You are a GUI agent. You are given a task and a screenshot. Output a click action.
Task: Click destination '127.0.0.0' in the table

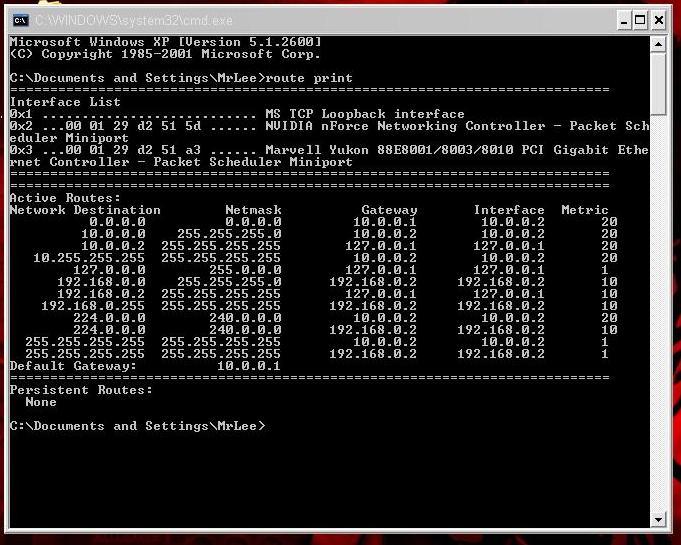109,270
